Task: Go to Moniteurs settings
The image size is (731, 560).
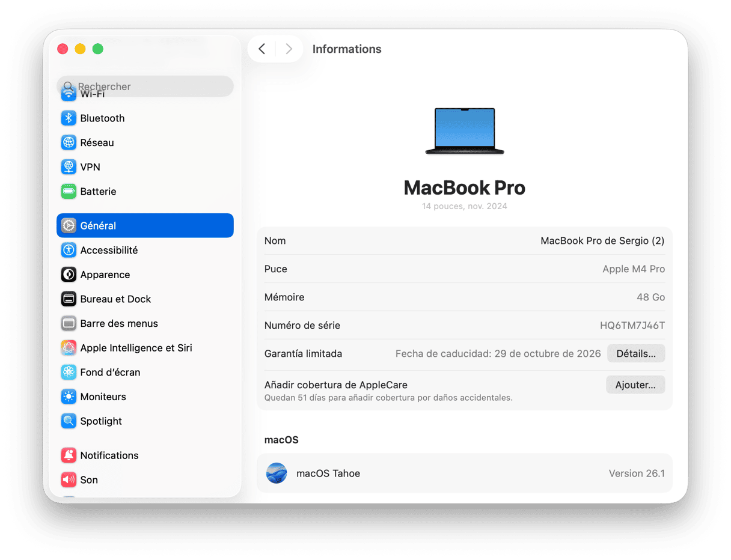Action: [103, 397]
